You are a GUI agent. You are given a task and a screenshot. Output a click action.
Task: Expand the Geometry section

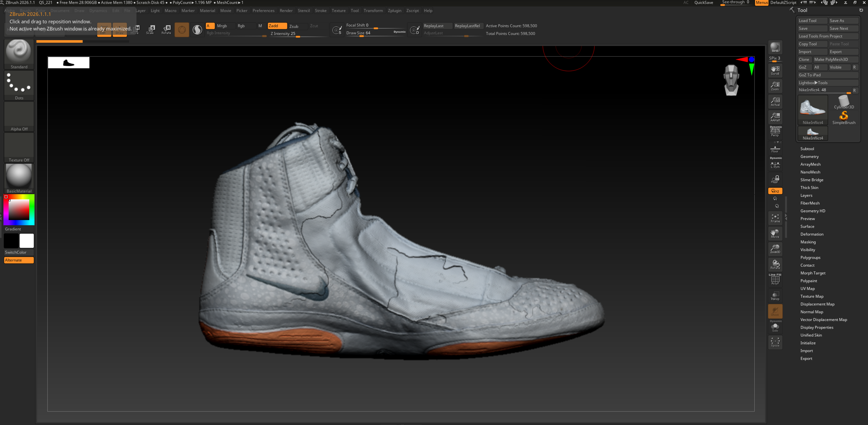(x=809, y=157)
